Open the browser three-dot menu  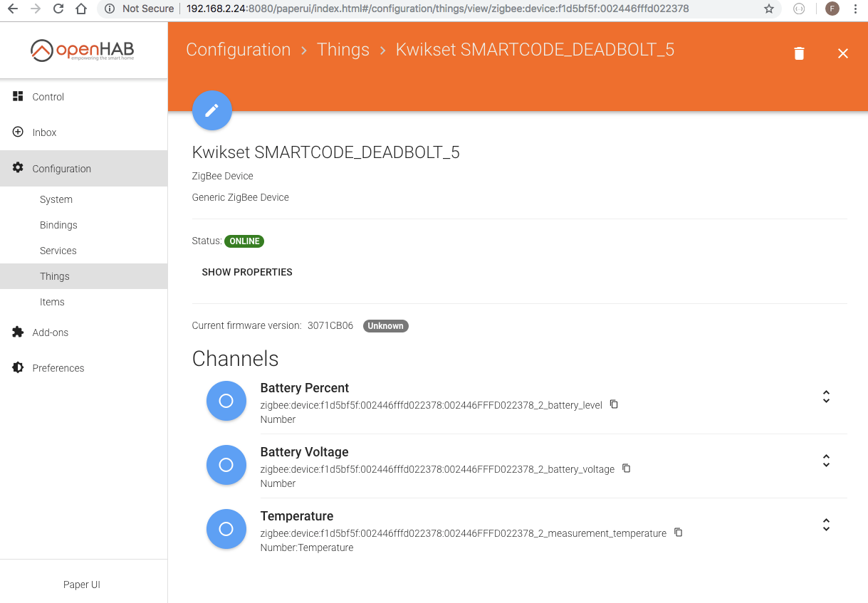[855, 9]
